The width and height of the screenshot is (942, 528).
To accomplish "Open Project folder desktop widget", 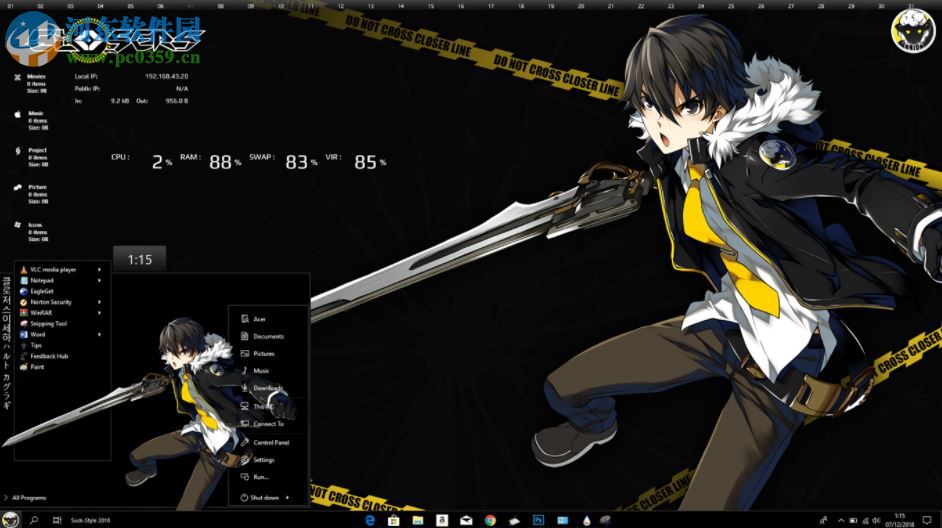I will (x=31, y=157).
